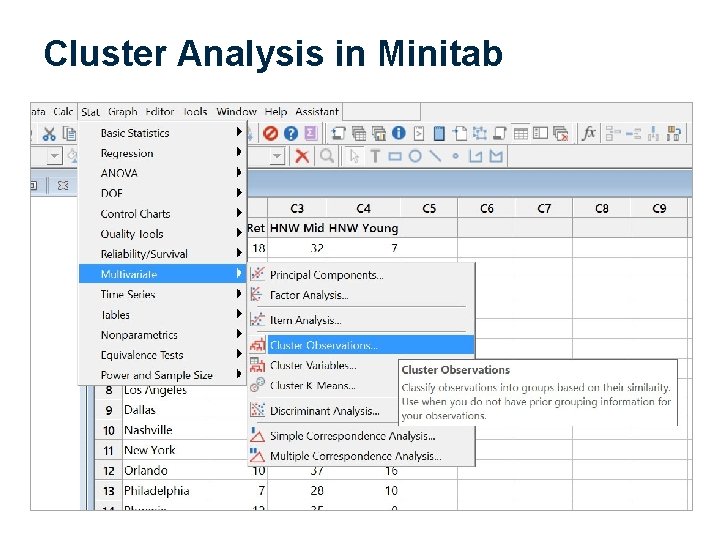Expand the DOE submenu
The width and height of the screenshot is (720, 540).
coord(163,193)
